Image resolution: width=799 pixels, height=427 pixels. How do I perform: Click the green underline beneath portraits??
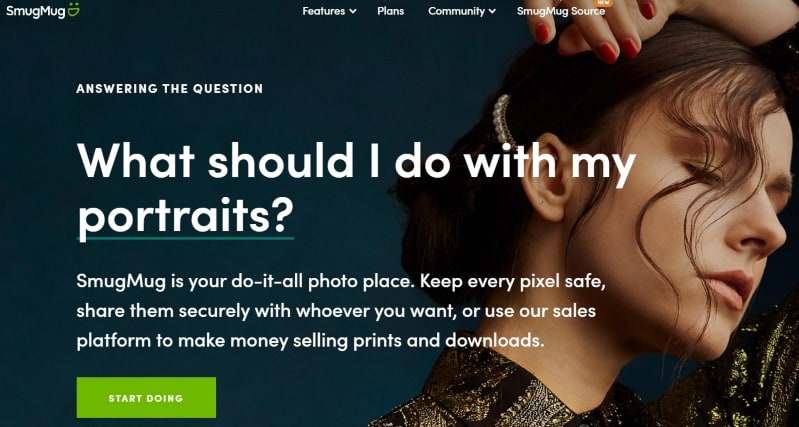[185, 237]
